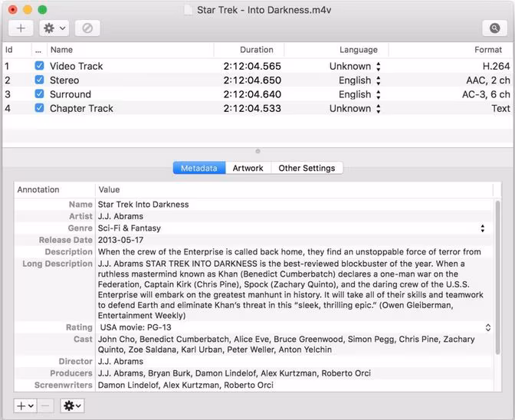Uncheck the Video Track checkbox
This screenshot has height=420, width=515.
coord(39,66)
